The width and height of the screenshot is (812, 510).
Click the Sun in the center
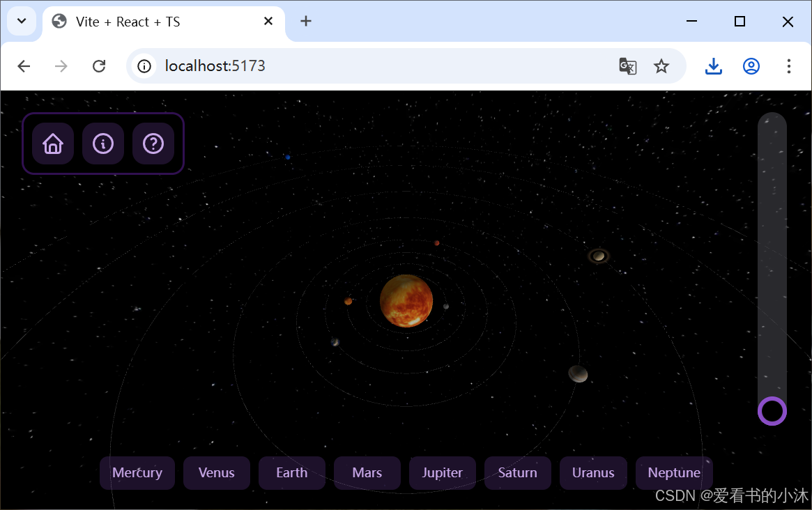tap(406, 301)
